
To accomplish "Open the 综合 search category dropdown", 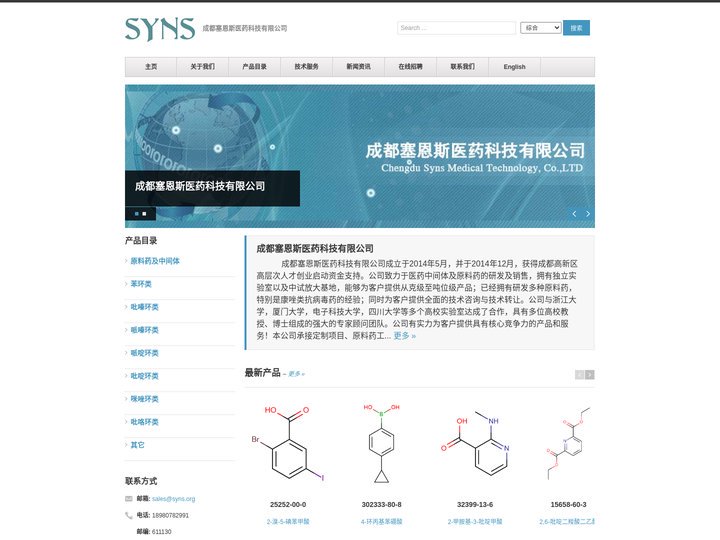I will click(540, 28).
